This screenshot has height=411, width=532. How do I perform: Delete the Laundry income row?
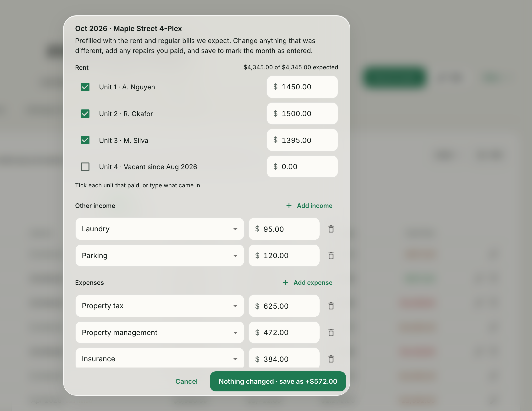coord(331,229)
